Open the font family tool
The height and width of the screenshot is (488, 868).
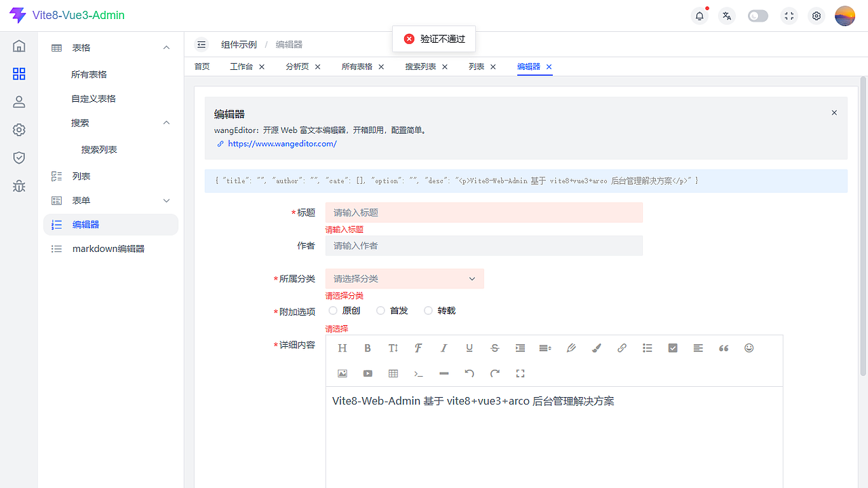(418, 348)
